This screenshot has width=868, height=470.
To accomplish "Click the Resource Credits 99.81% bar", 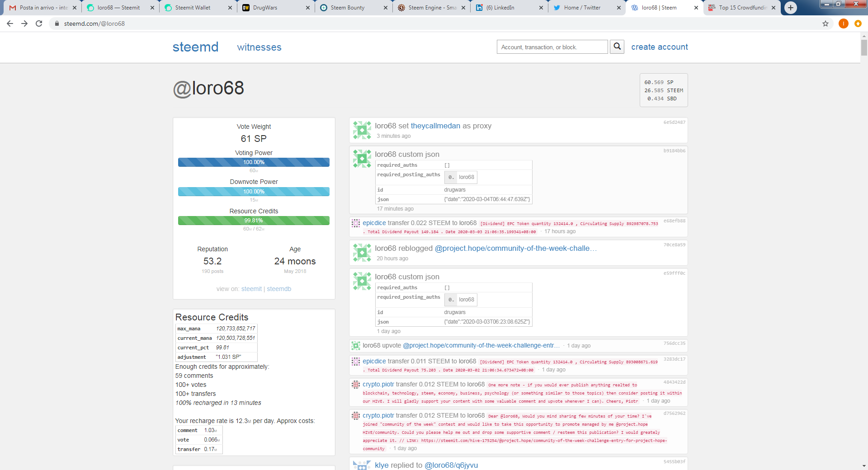I will coord(254,221).
